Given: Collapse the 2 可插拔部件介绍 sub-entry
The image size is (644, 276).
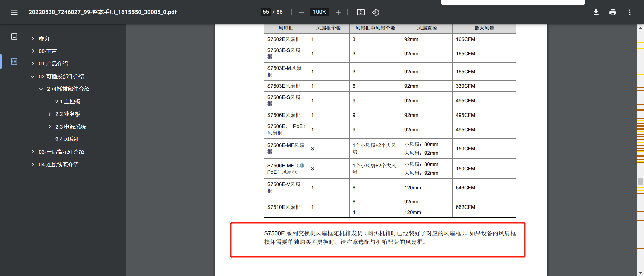Looking at the screenshot, I should [x=41, y=89].
